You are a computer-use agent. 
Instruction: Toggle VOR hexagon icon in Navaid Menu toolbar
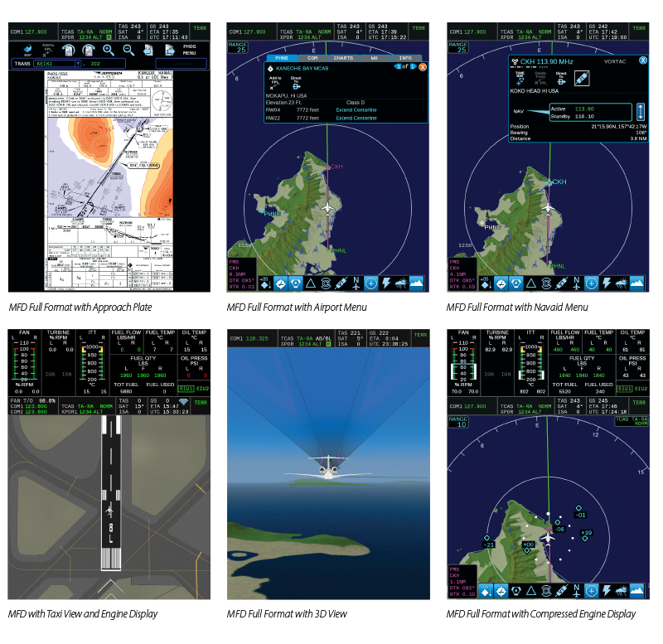515,283
